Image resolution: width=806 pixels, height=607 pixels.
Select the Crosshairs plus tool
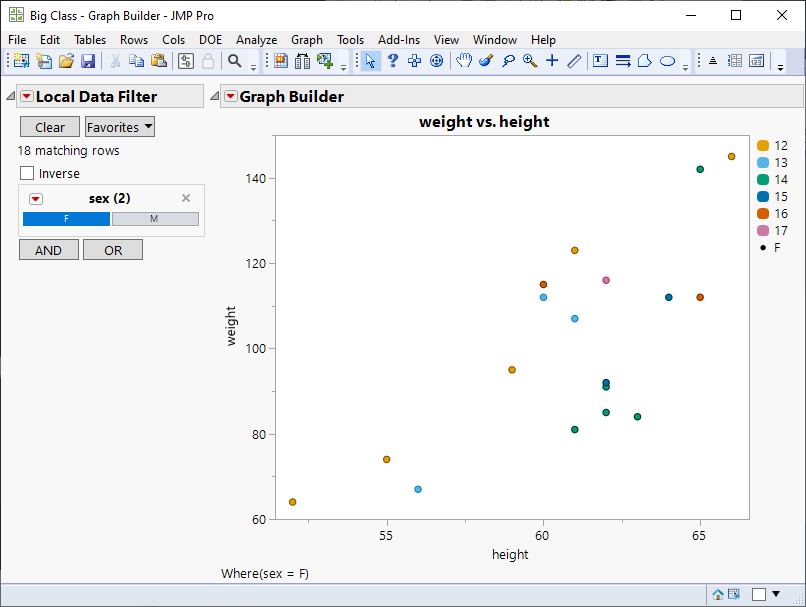click(x=552, y=61)
